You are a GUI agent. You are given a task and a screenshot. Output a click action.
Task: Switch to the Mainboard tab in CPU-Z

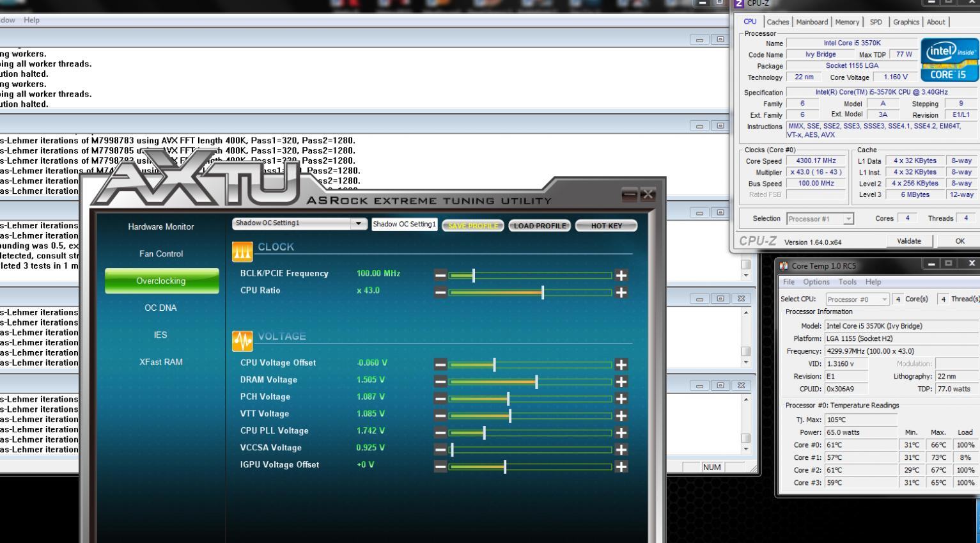pyautogui.click(x=812, y=22)
